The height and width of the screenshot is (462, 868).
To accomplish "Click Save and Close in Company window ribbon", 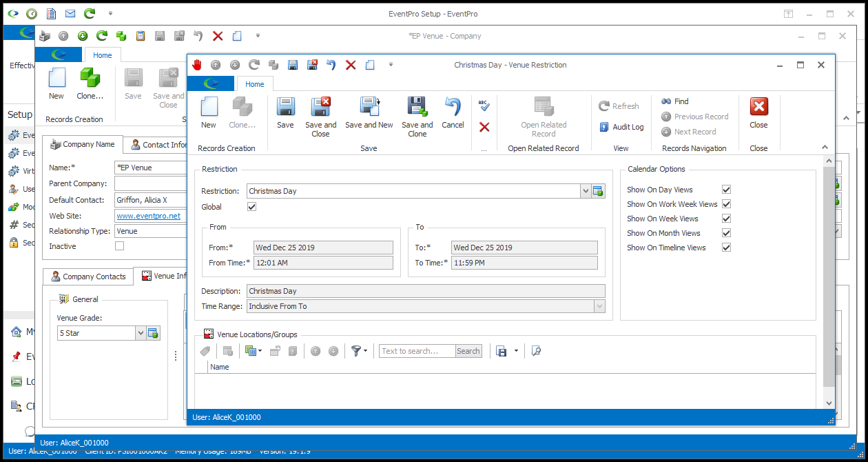I will [169, 88].
